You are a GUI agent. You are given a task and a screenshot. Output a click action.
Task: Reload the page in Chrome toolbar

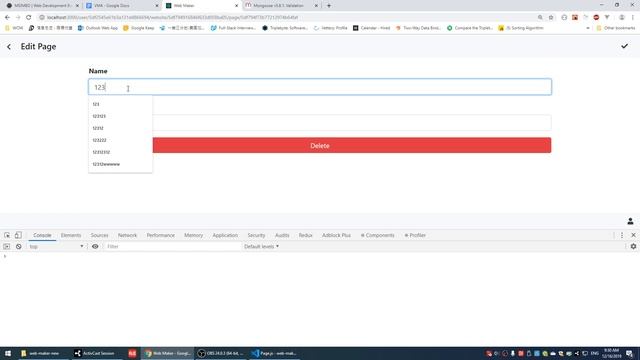(29, 18)
